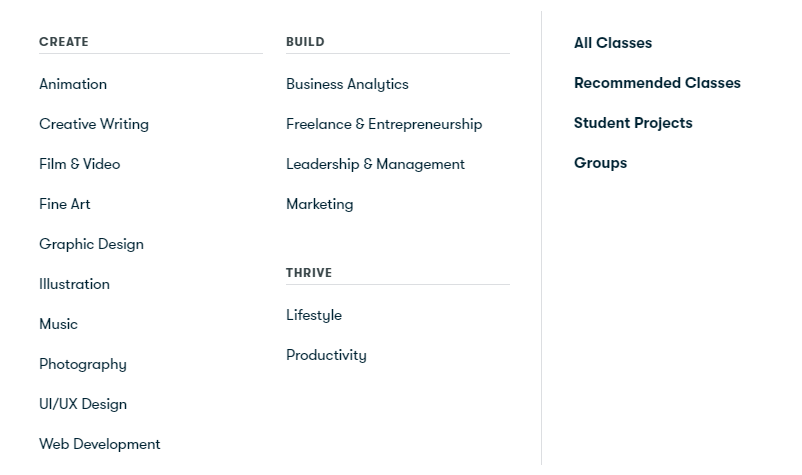
Task: Go to Film & Video category
Action: pyautogui.click(x=80, y=164)
